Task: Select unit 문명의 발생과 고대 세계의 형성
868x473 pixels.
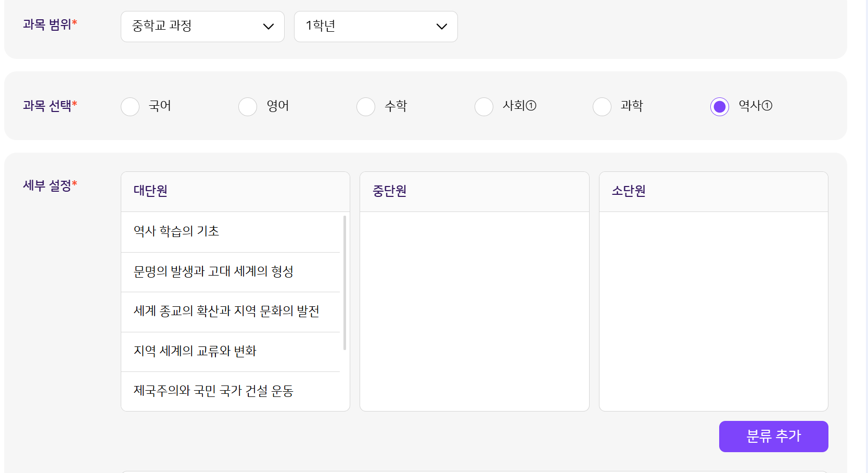Action: tap(213, 271)
